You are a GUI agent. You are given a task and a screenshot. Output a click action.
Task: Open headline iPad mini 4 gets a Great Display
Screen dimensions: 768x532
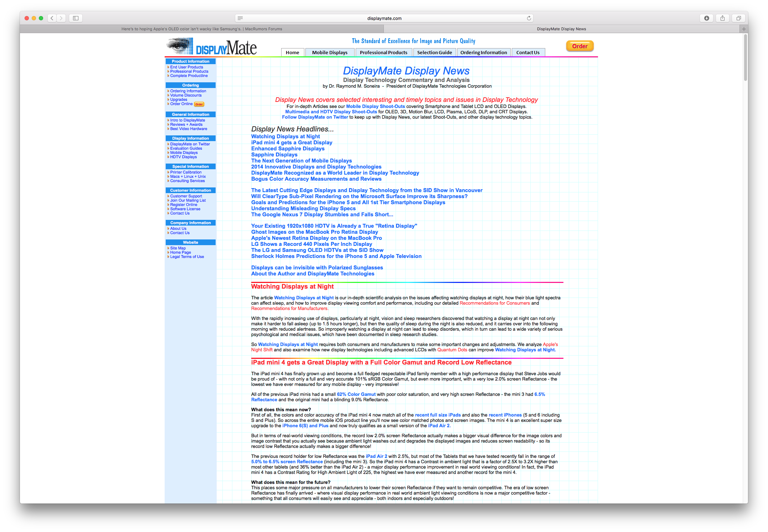292,143
